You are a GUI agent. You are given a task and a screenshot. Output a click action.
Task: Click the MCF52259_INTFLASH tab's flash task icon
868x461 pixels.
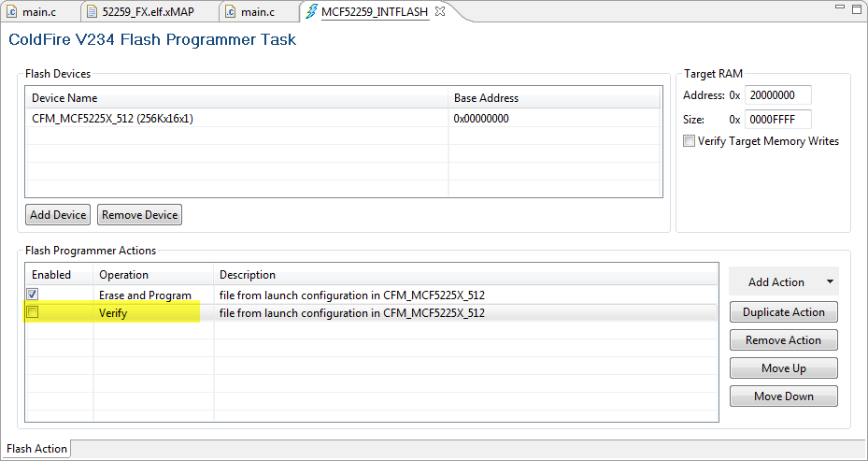tap(311, 11)
